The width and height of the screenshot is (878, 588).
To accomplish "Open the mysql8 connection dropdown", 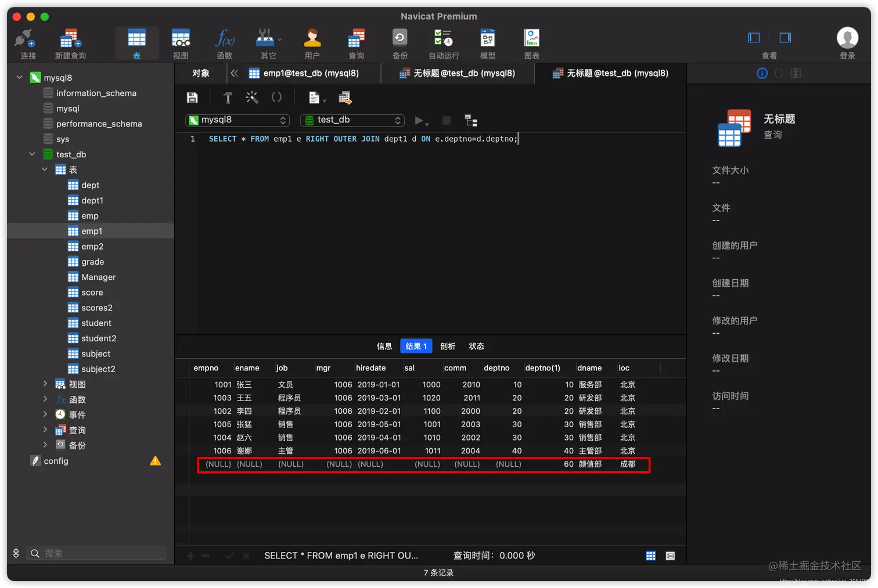I will (x=238, y=120).
